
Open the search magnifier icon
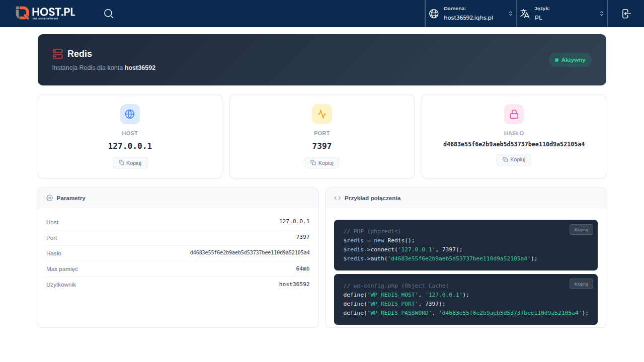[109, 14]
